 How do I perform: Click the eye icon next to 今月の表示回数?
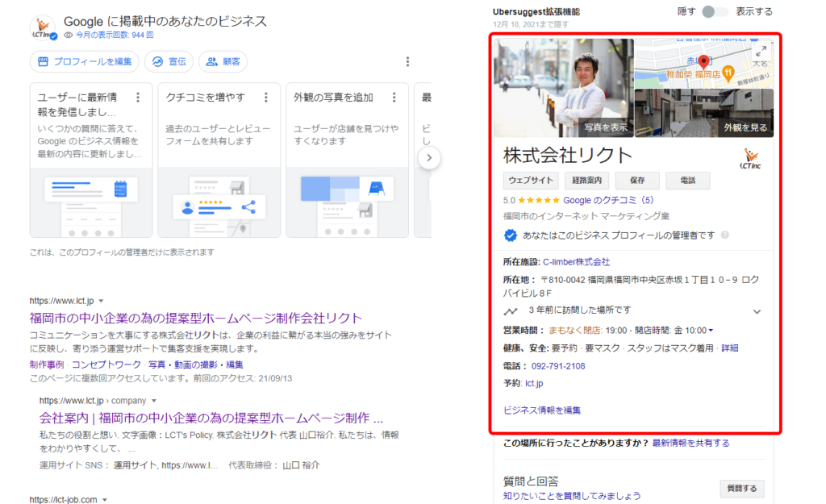pos(68,35)
